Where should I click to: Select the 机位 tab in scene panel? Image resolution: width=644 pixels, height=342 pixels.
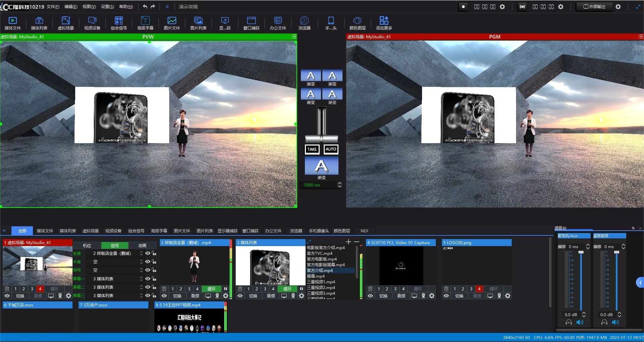pyautogui.click(x=87, y=245)
